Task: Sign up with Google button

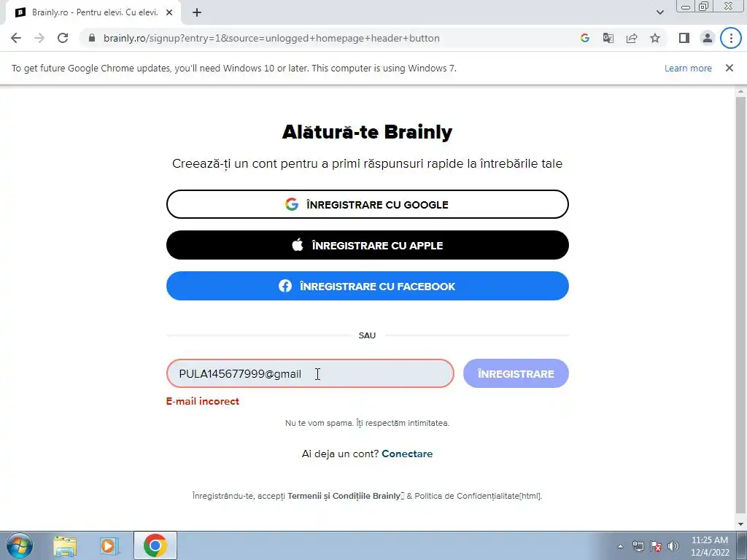Action: coord(368,204)
